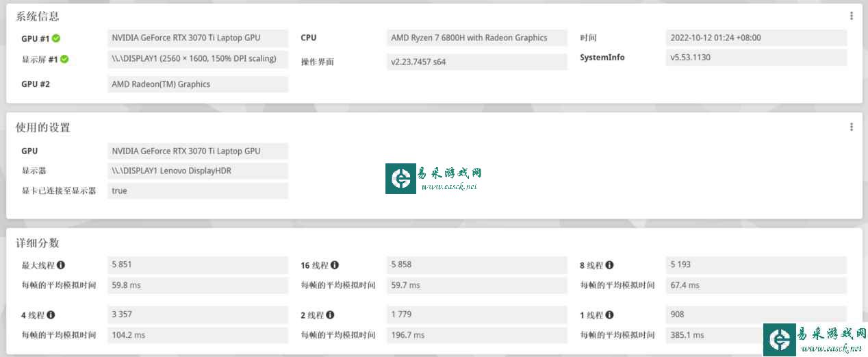
Task: Click the 'true' value for 显卡已连接至显示器
Action: click(198, 190)
